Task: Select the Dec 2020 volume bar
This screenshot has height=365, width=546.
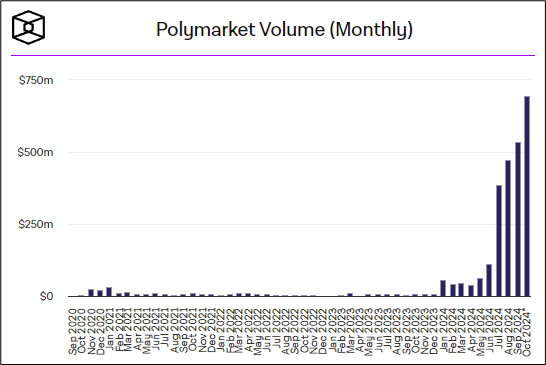Action: pyautogui.click(x=100, y=294)
